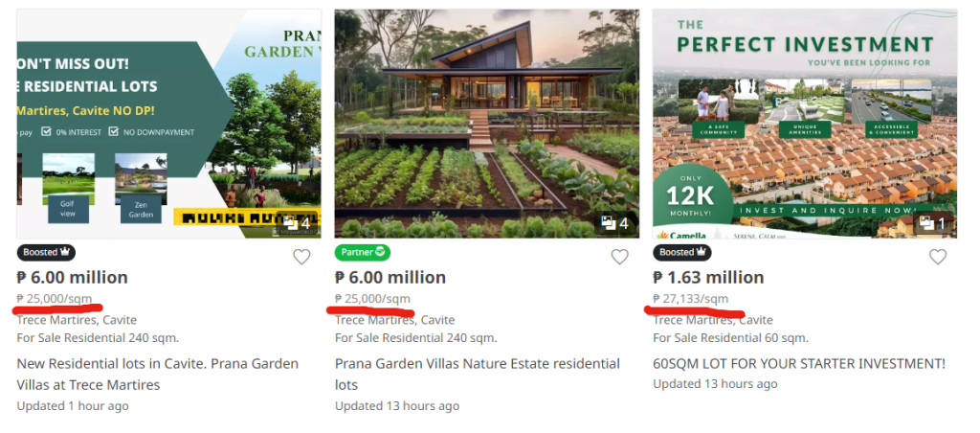Click the ₱ 1.63 million price
This screenshot has height=433, width=980.
[x=708, y=278]
